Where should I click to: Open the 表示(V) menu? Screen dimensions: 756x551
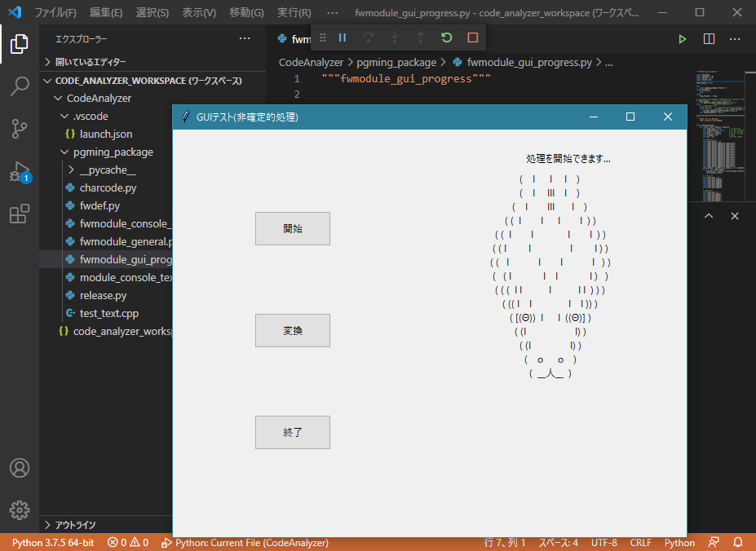(199, 12)
